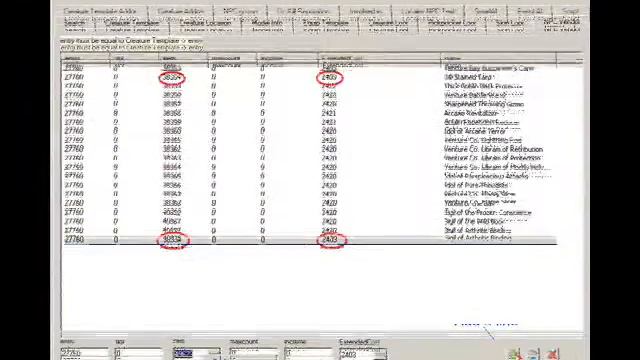Click the green add entry icon
This screenshot has height=360, width=640.
tap(515, 354)
